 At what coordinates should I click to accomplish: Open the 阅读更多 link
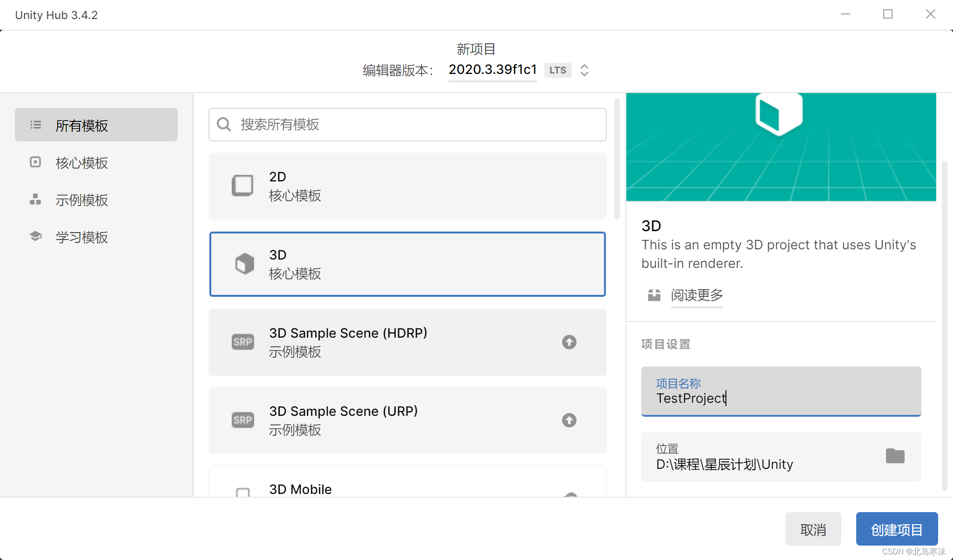pos(696,295)
